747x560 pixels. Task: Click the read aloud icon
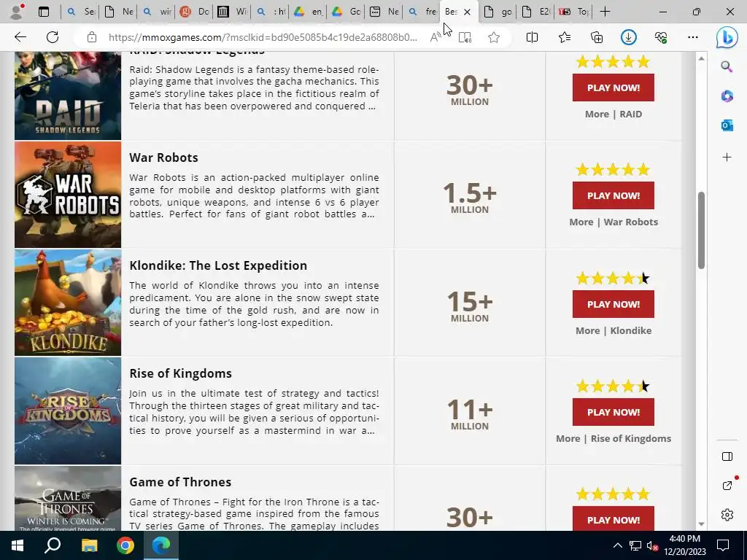(x=435, y=37)
